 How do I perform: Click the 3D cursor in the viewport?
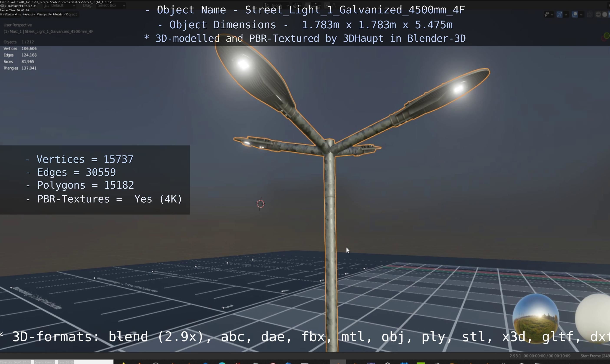[260, 204]
